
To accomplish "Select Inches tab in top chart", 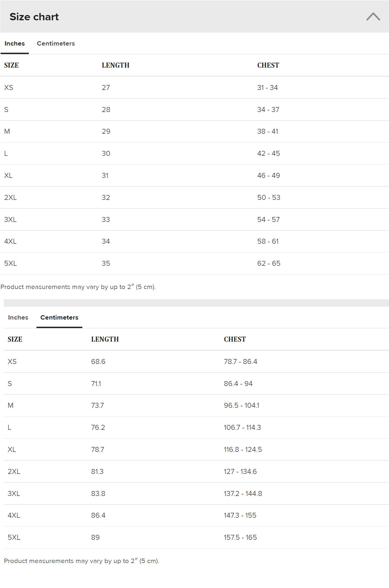I will pyautogui.click(x=15, y=44).
